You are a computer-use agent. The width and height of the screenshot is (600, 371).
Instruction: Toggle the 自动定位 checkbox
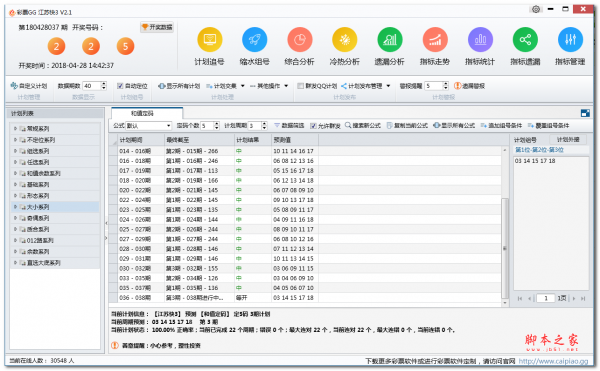[x=120, y=86]
